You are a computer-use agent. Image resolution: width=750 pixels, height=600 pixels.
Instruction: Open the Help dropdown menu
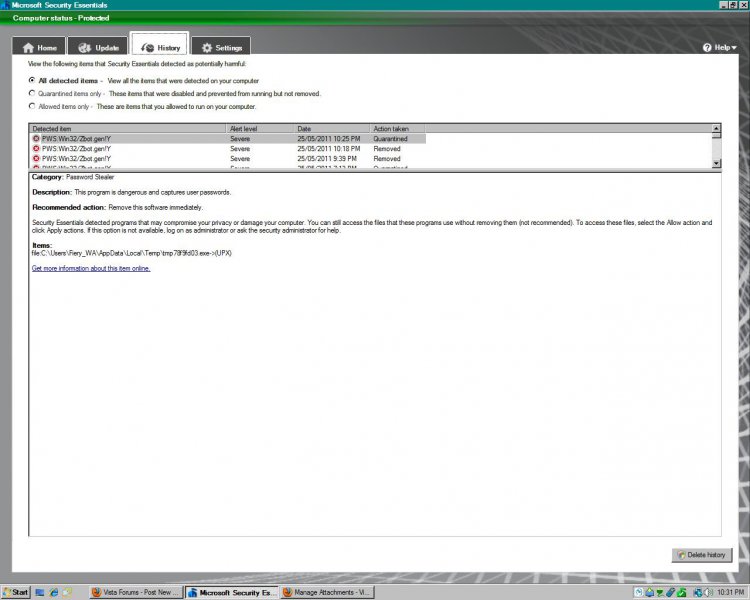[x=719, y=47]
